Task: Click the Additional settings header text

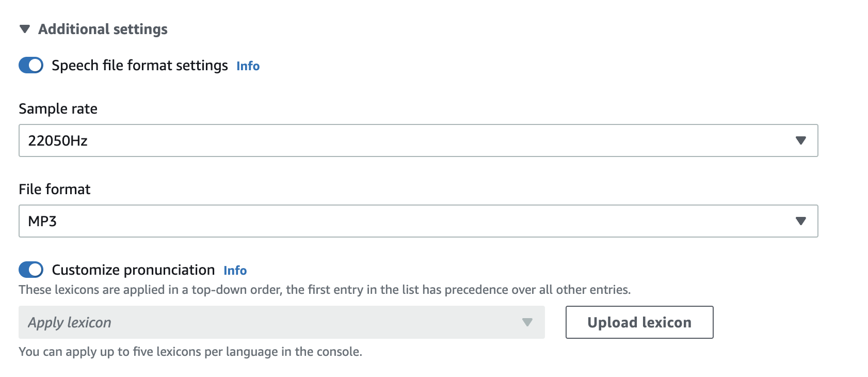Action: (102, 29)
